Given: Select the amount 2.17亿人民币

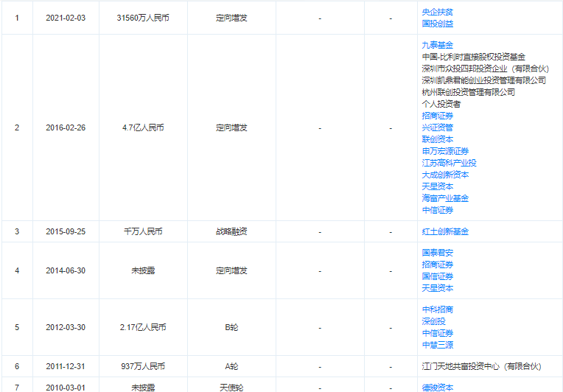Looking at the screenshot, I should click(143, 327).
